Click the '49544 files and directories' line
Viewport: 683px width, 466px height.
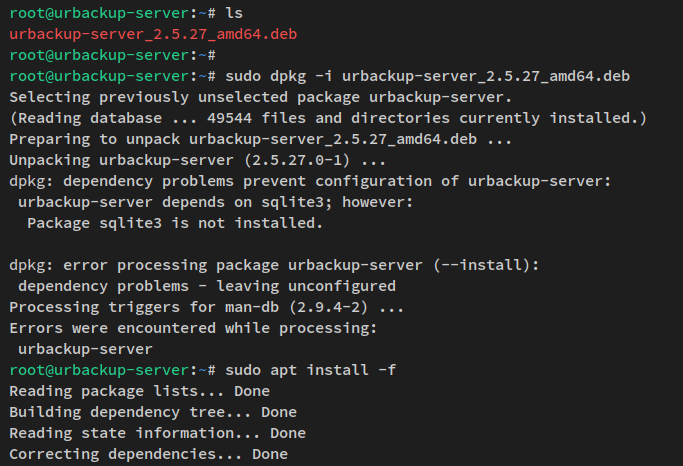(328, 118)
